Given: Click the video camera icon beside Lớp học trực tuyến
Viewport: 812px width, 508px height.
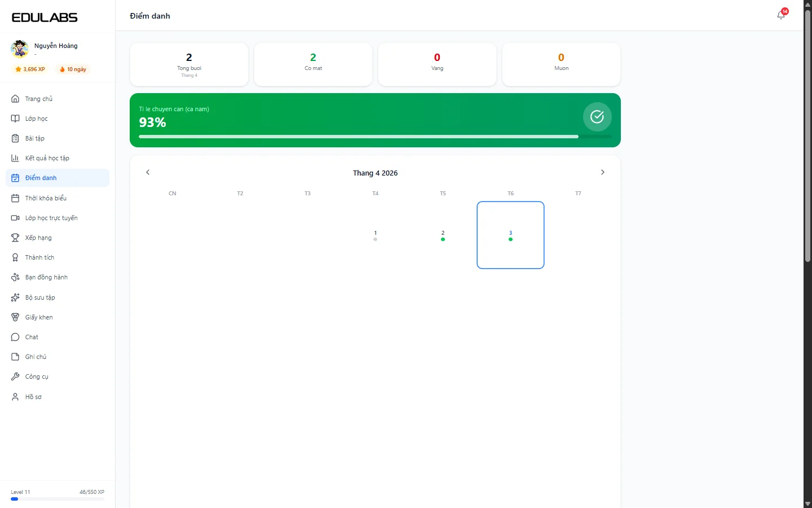Looking at the screenshot, I should click(15, 218).
